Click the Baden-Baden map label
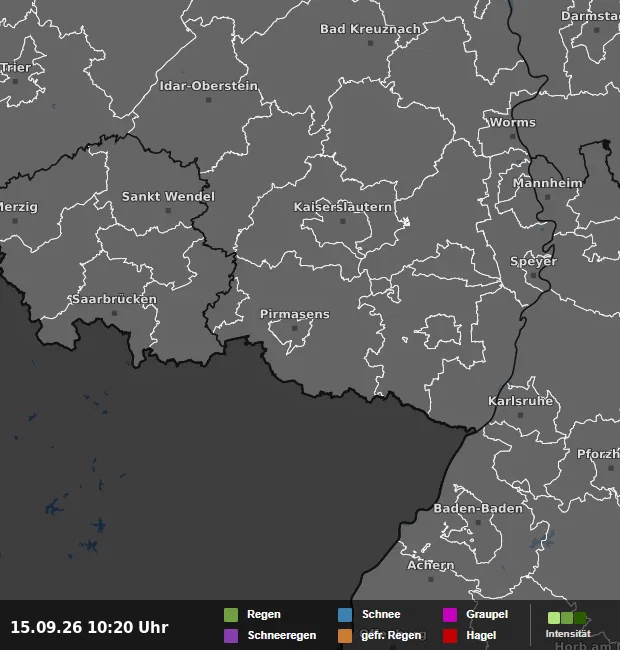The height and width of the screenshot is (650, 620). (x=478, y=509)
